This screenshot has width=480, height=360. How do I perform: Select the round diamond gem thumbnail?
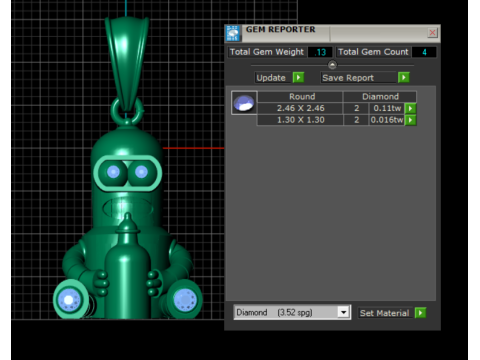click(244, 103)
